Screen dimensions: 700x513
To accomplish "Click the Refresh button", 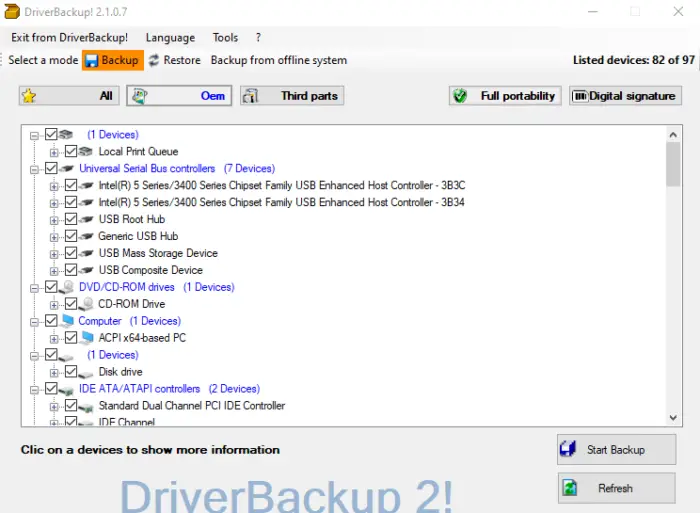I will click(x=617, y=488).
